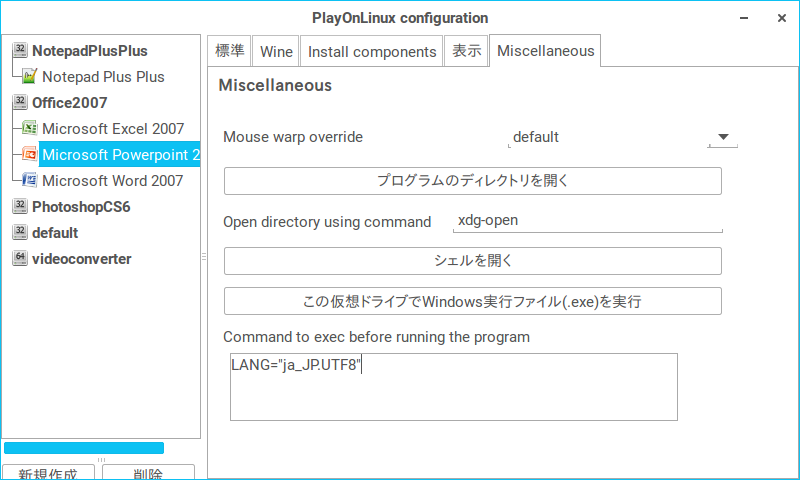Click the default virtual drive icon
800x480 pixels.
click(20, 232)
